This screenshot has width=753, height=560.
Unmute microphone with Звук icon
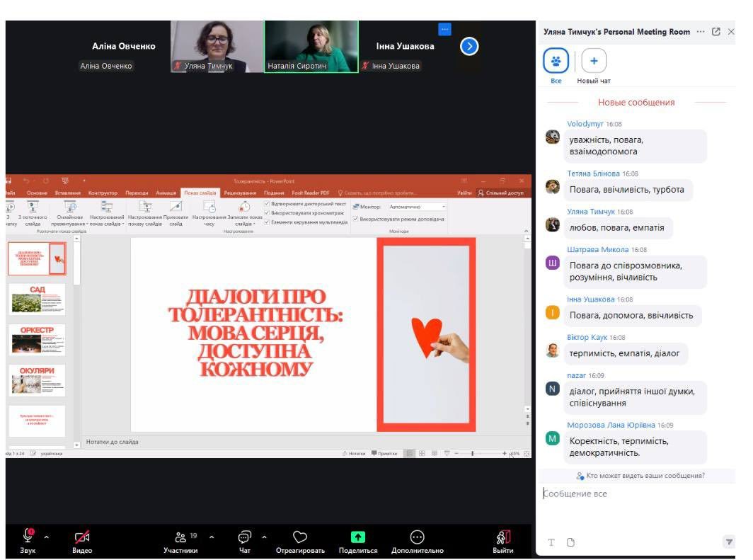click(x=28, y=537)
